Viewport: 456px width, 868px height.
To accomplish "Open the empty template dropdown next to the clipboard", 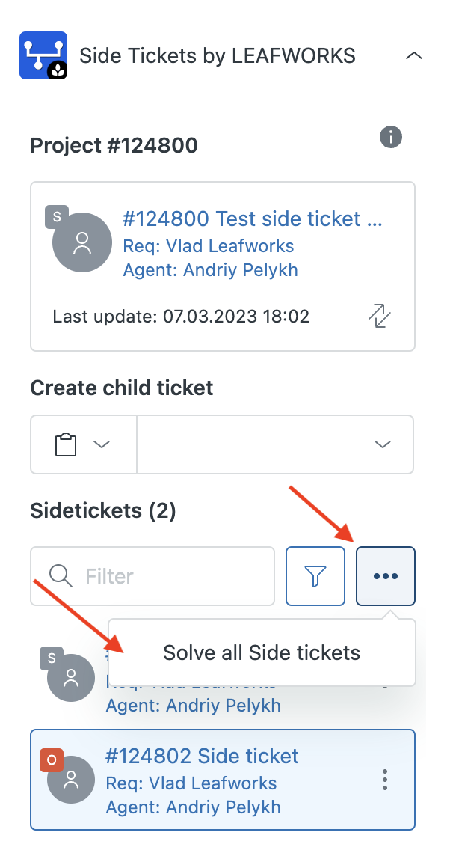I will [x=382, y=444].
